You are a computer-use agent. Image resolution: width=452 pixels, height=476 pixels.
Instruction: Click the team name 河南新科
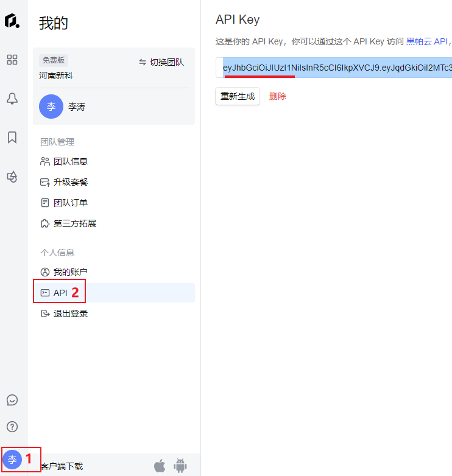pyautogui.click(x=56, y=75)
